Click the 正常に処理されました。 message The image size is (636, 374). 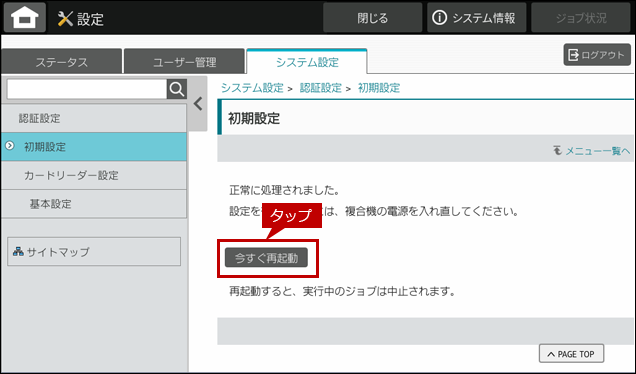coord(284,189)
